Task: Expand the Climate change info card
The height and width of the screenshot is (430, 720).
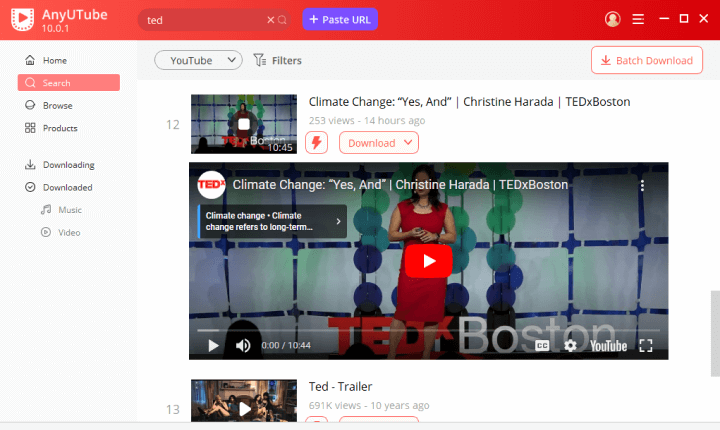Action: coord(272,221)
